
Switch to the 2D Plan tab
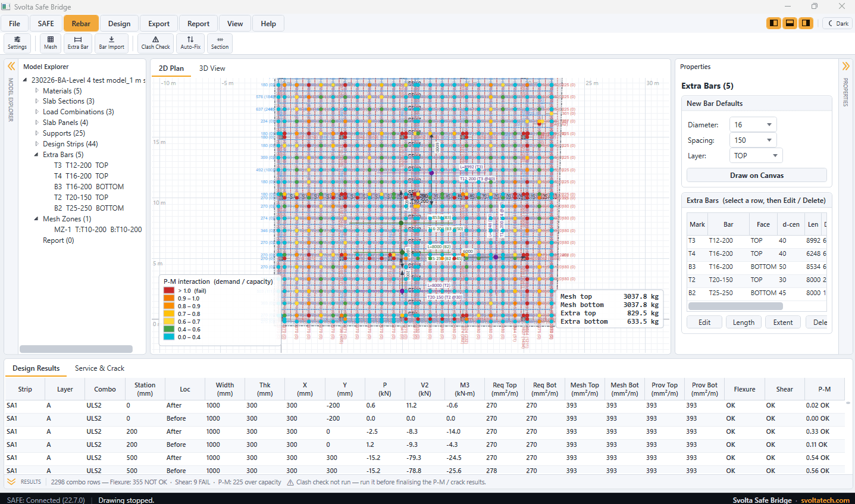click(171, 68)
